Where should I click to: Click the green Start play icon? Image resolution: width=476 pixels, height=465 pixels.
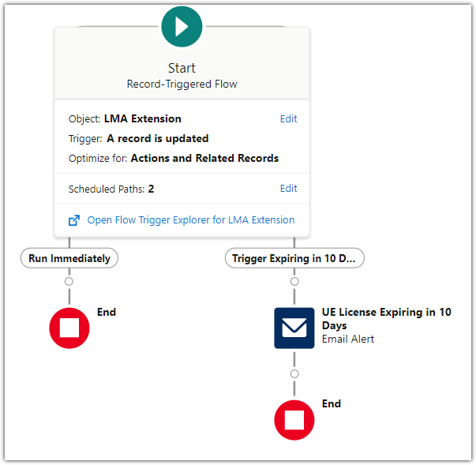coord(182,26)
